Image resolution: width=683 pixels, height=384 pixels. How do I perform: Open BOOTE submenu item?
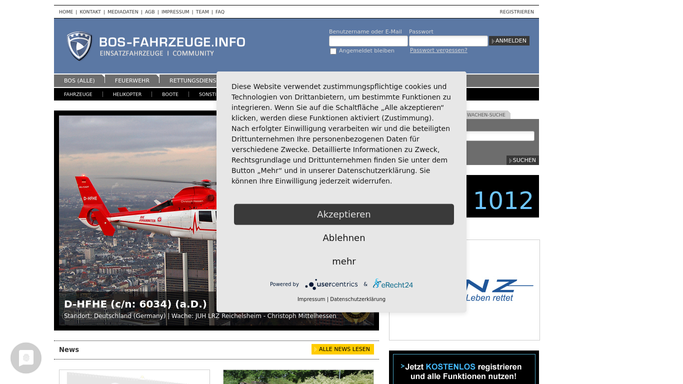pyautogui.click(x=170, y=94)
